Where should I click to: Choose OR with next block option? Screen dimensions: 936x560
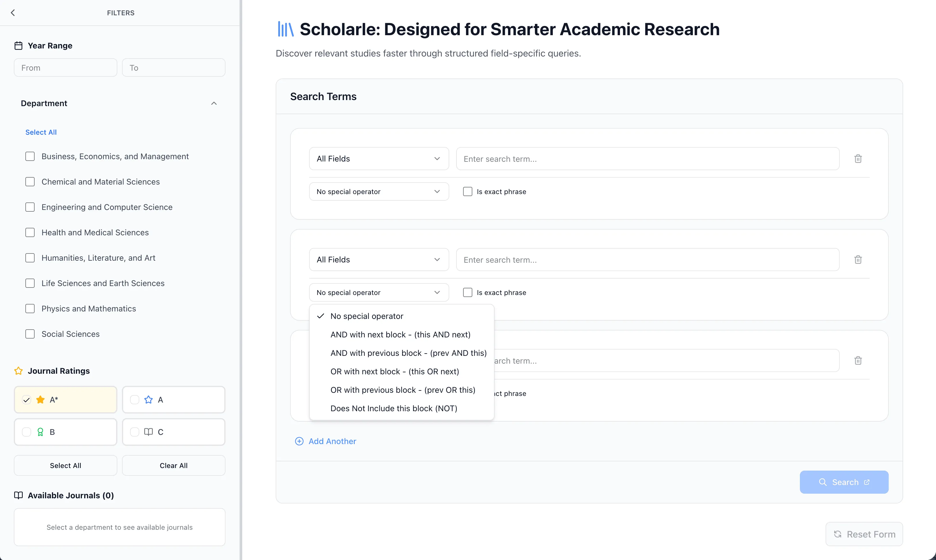[401, 372]
